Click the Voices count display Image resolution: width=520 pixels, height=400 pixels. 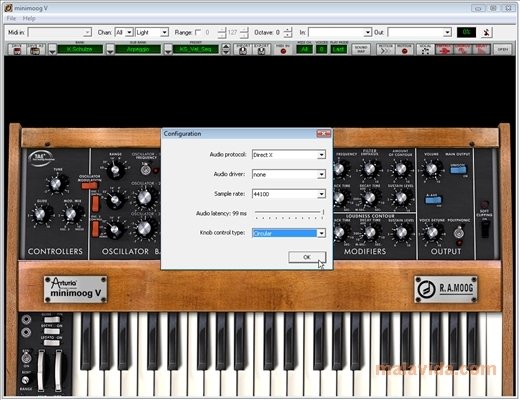(x=321, y=50)
